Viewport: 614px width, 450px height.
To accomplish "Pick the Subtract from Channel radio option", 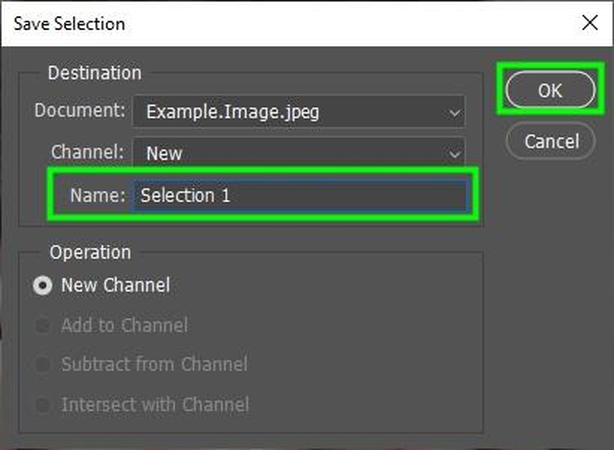I will (43, 365).
